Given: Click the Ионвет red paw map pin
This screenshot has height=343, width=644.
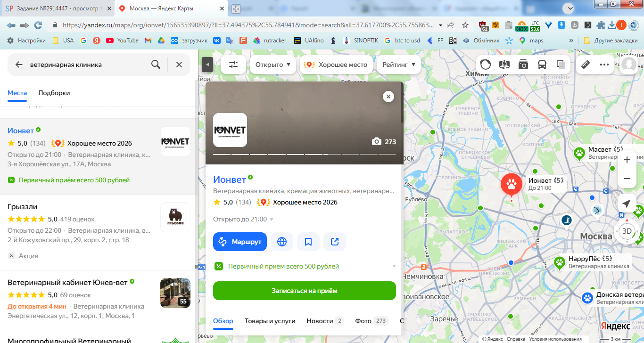Looking at the screenshot, I should (x=511, y=185).
